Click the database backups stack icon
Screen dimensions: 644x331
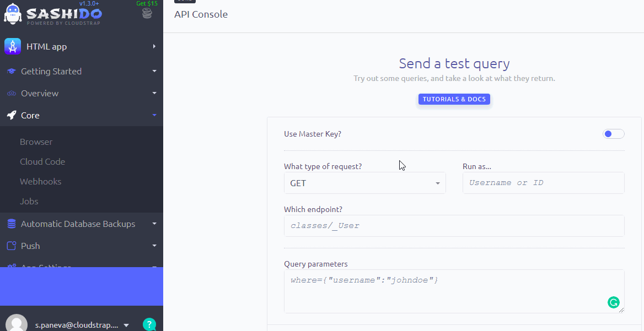tap(12, 224)
